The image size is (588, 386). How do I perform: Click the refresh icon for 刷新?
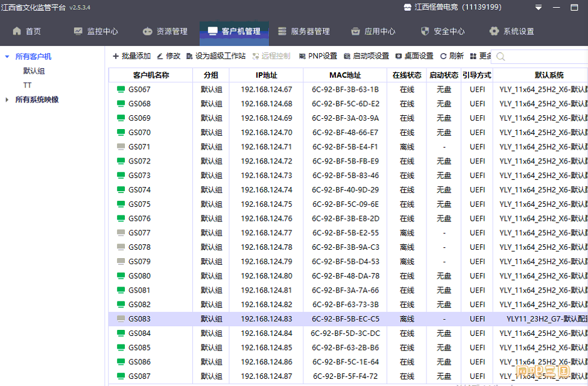click(443, 56)
